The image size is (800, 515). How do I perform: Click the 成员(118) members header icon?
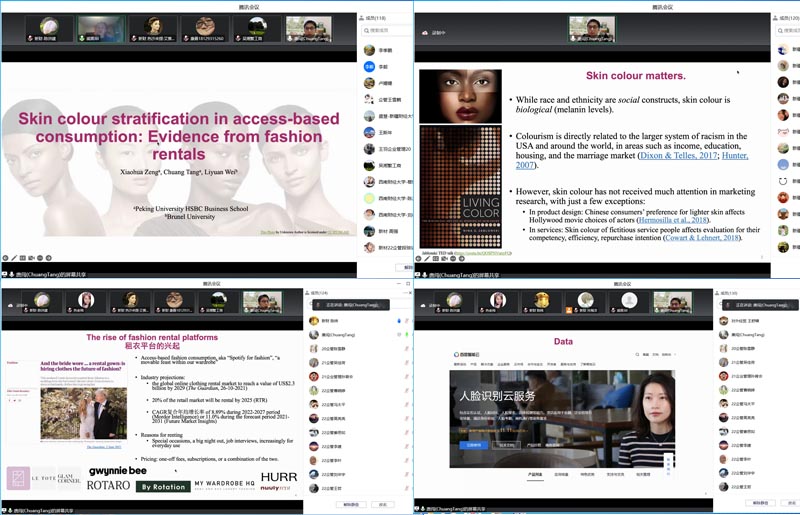(363, 17)
